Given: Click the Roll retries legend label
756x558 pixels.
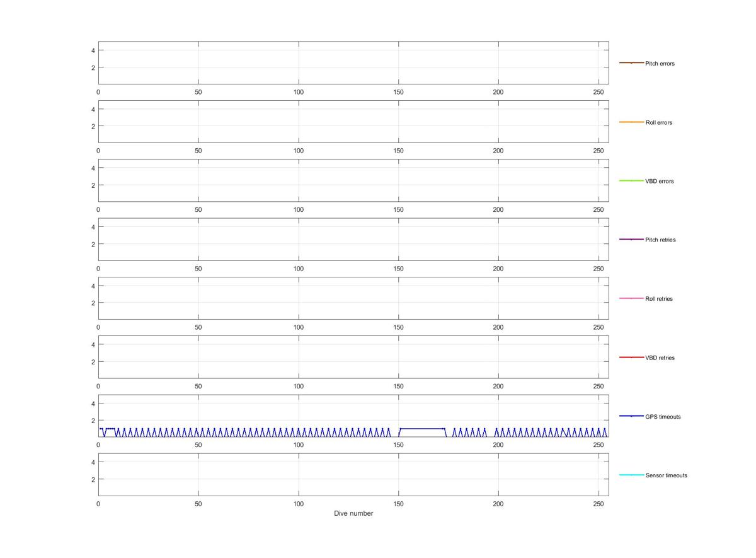Looking at the screenshot, I should (x=659, y=299).
